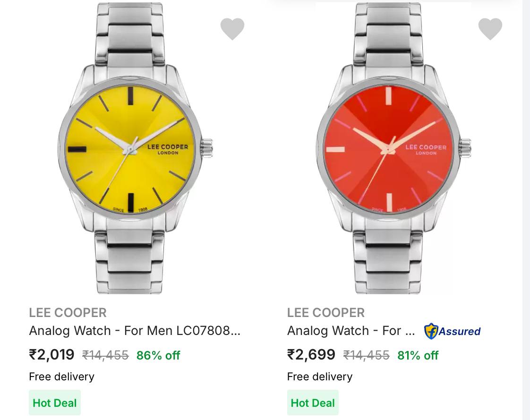
Task: Open Analog Watch For Men LC07808 title
Action: (x=135, y=330)
